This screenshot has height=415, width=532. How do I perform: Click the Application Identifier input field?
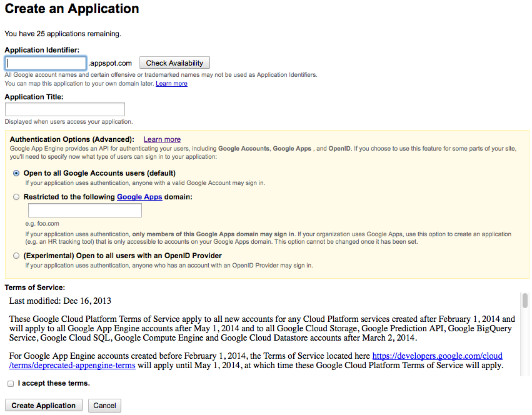click(x=46, y=63)
